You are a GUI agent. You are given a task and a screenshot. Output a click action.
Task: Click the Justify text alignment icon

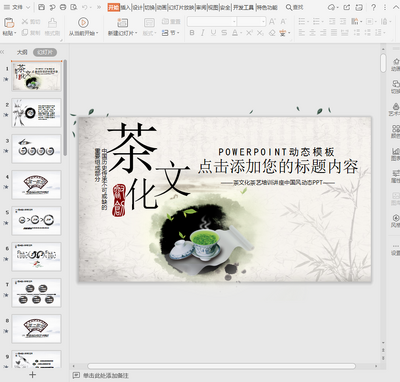[334, 33]
